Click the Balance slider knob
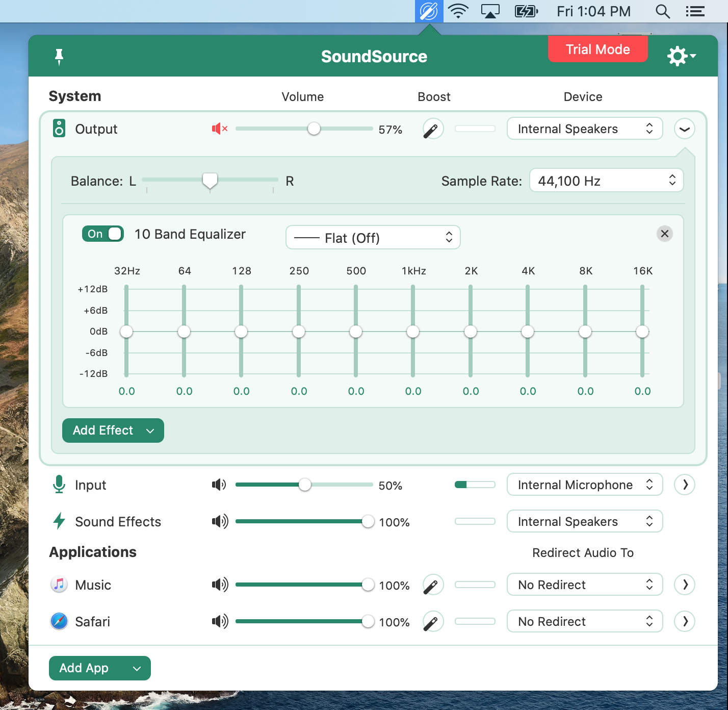The width and height of the screenshot is (728, 710). (x=210, y=181)
